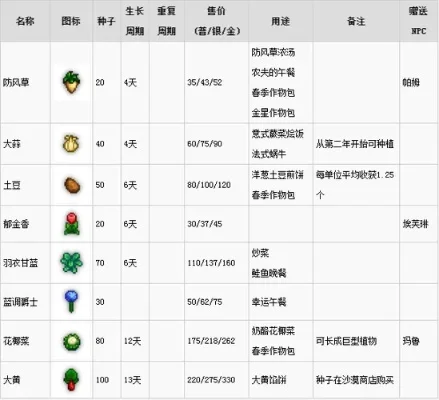Click the 6天 growth time for 郁金香
The image size is (439, 400).
[130, 224]
